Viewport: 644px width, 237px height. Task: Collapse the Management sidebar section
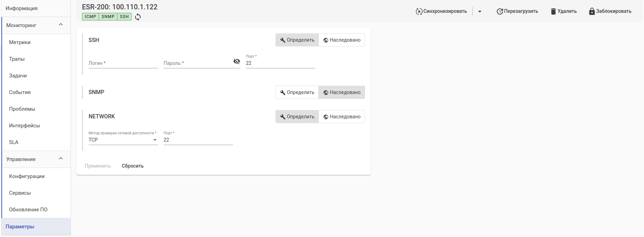61,159
